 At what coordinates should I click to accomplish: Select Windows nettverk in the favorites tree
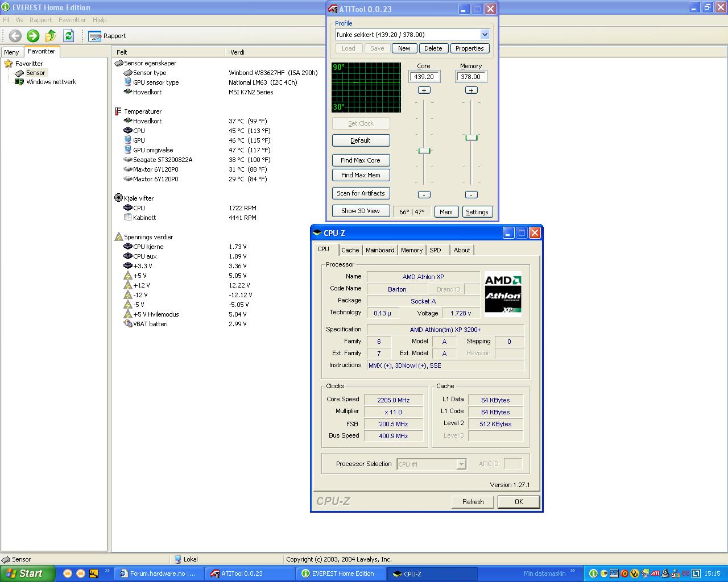[51, 82]
